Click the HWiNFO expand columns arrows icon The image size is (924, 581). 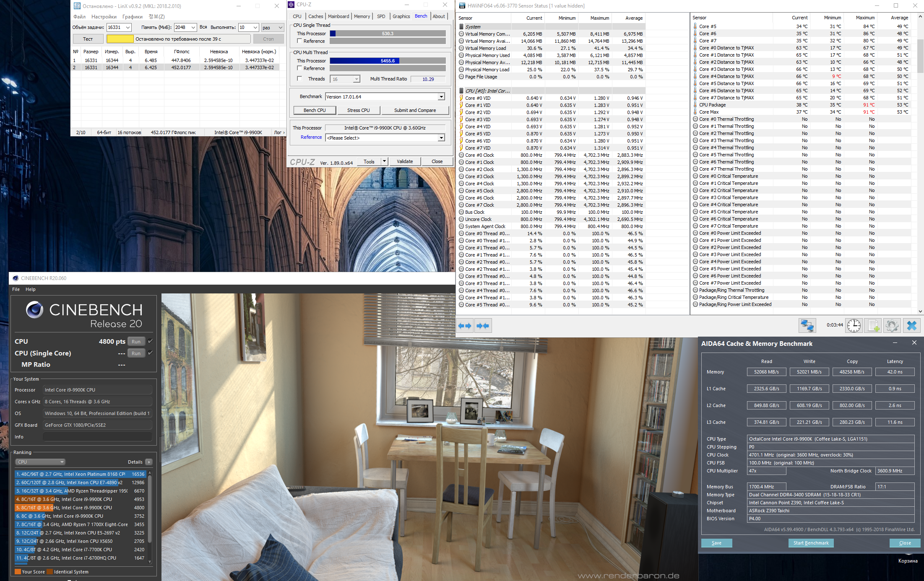pyautogui.click(x=465, y=326)
